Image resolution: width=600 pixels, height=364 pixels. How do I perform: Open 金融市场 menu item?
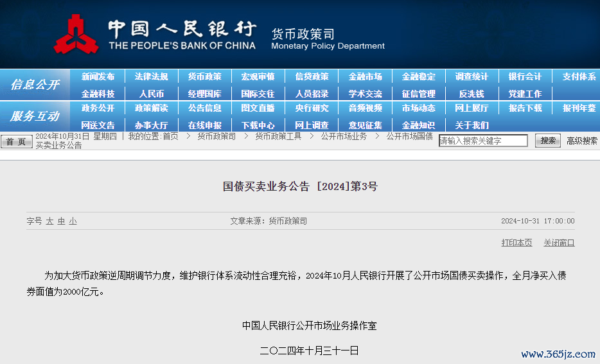click(x=365, y=77)
